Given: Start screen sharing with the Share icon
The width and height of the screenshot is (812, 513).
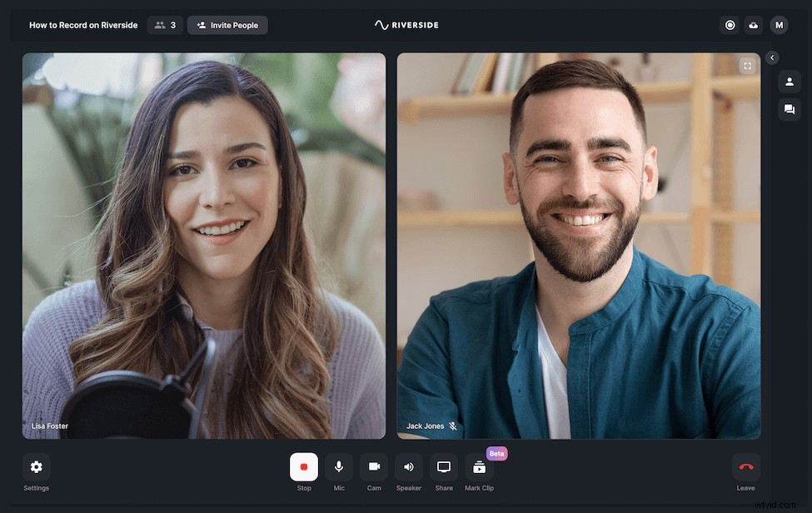Looking at the screenshot, I should pyautogui.click(x=444, y=467).
